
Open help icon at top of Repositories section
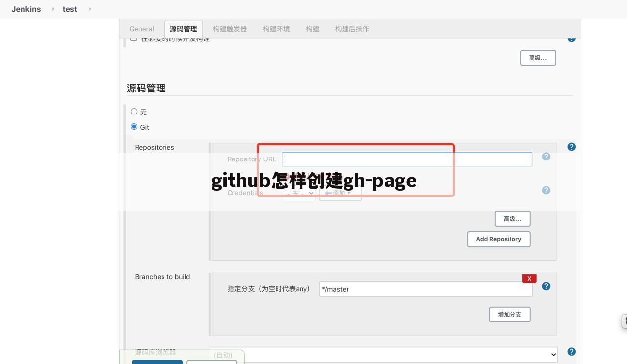571,146
